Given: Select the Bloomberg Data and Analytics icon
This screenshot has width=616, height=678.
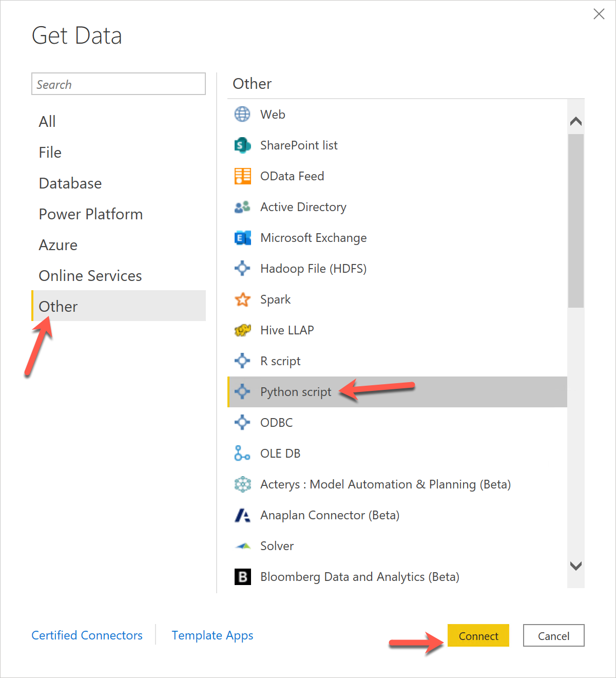Looking at the screenshot, I should click(242, 577).
